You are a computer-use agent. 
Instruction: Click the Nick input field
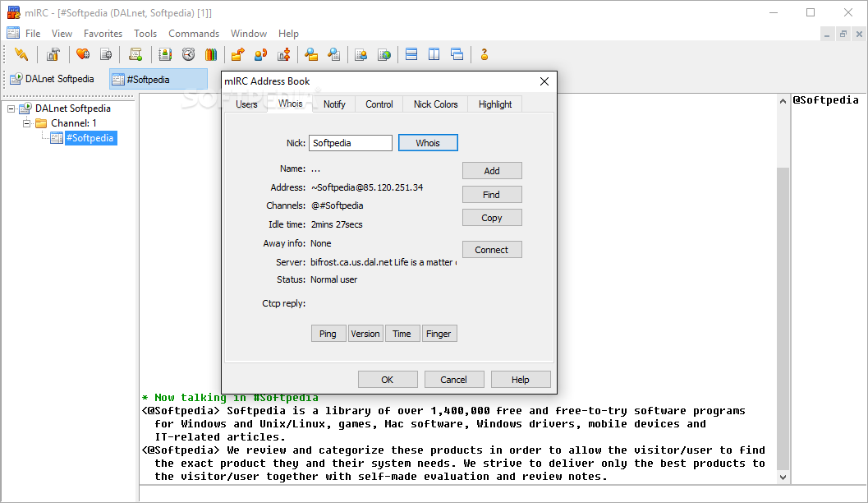(x=351, y=143)
